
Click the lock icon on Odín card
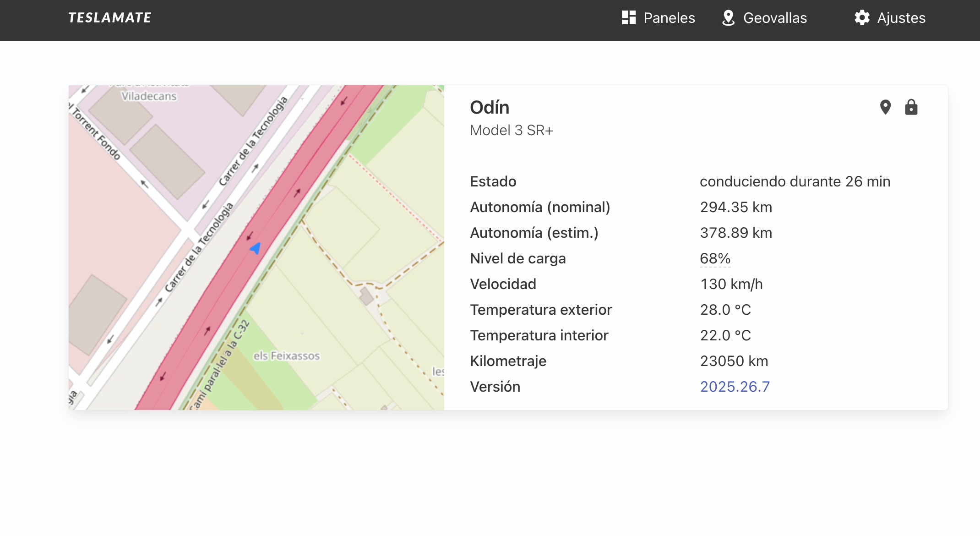[x=911, y=107]
